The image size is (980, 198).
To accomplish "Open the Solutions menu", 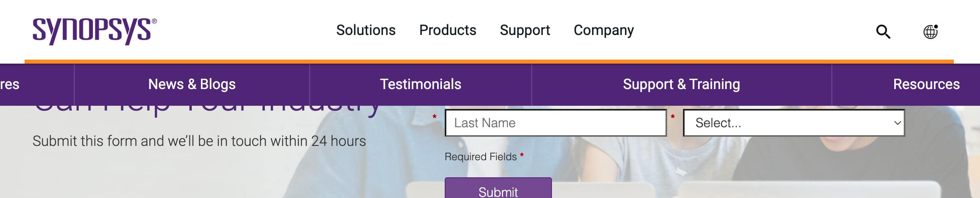I will [366, 30].
